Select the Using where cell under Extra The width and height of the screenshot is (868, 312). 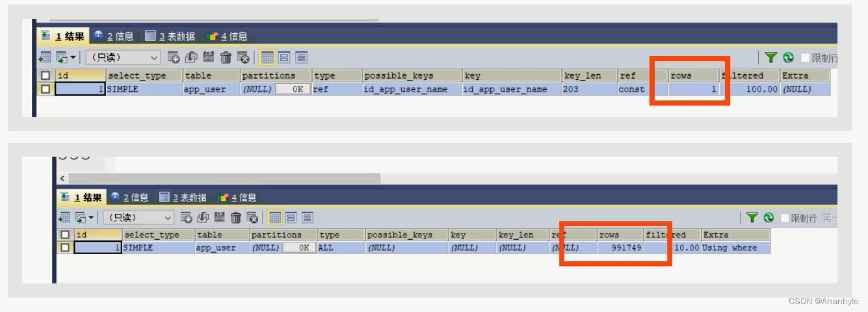736,248
